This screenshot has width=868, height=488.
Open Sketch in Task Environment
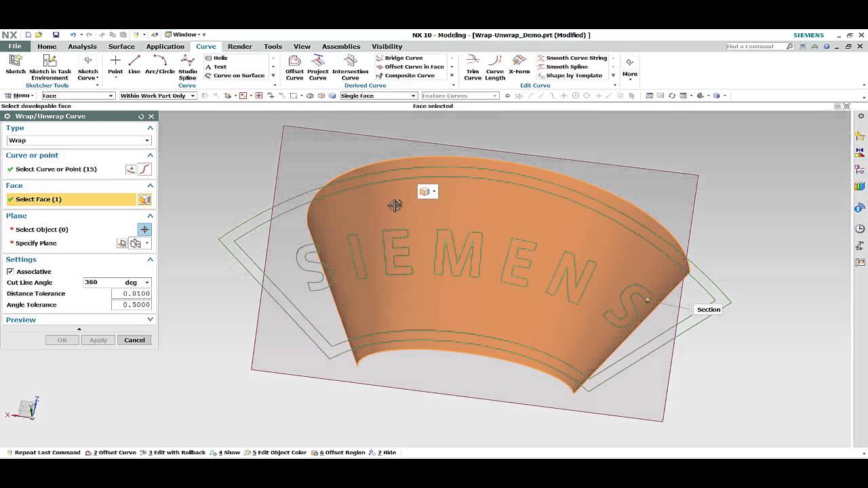click(x=50, y=67)
